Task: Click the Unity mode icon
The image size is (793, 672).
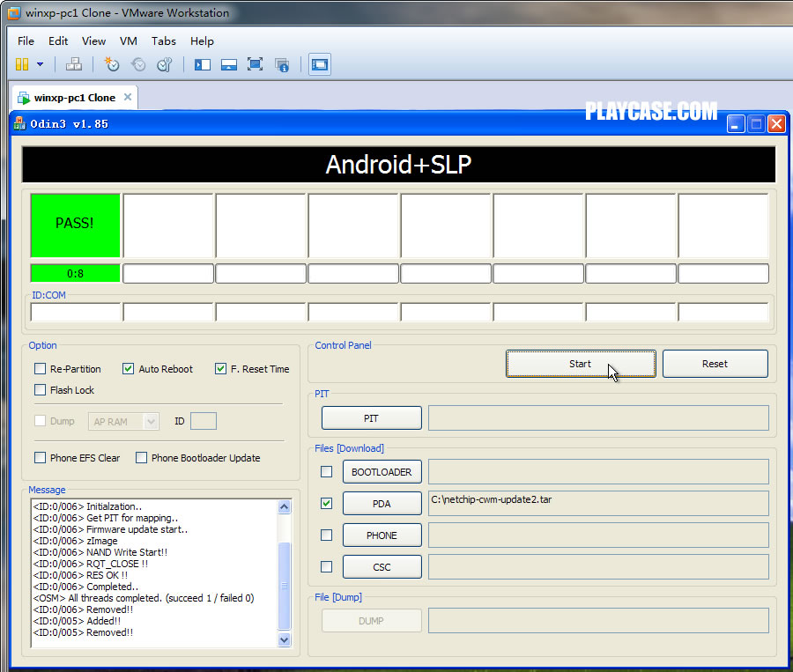Action: (282, 64)
